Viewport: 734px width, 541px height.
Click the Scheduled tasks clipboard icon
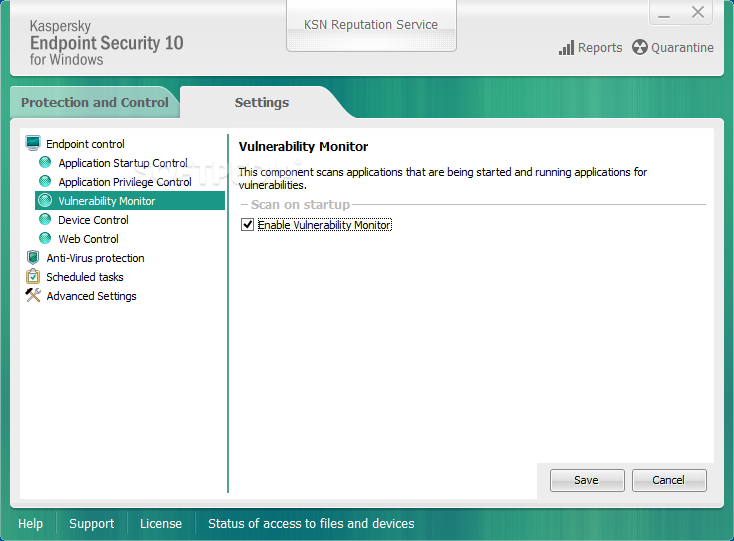(33, 276)
